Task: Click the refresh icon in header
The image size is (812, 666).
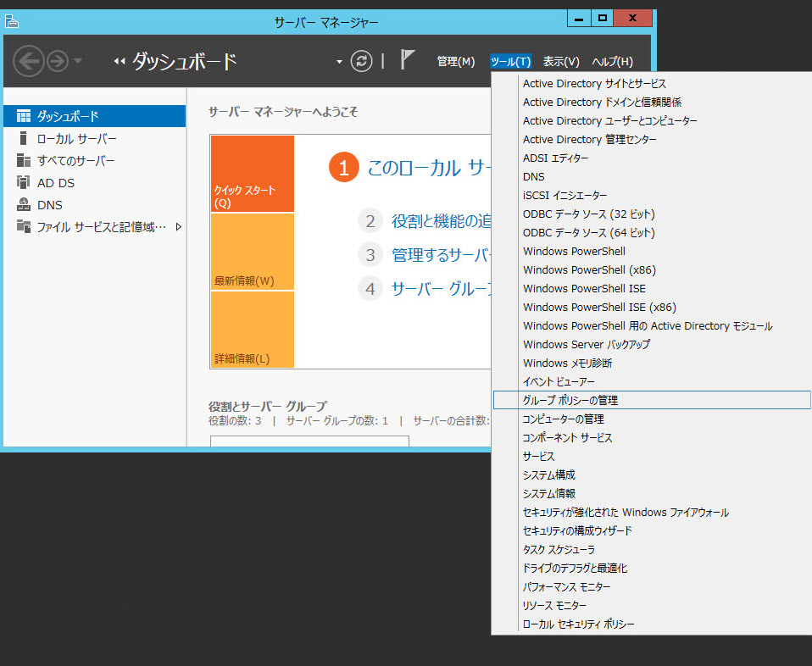Action: (362, 61)
